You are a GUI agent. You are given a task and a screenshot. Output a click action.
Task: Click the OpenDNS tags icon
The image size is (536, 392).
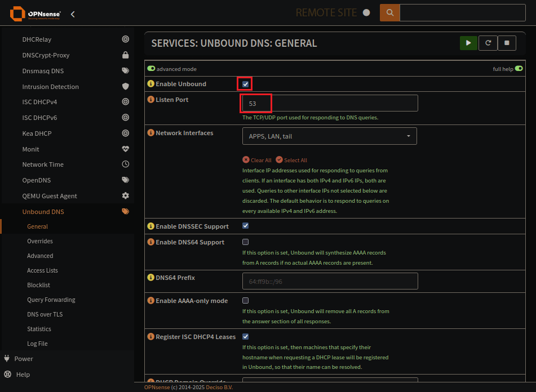[x=126, y=180]
